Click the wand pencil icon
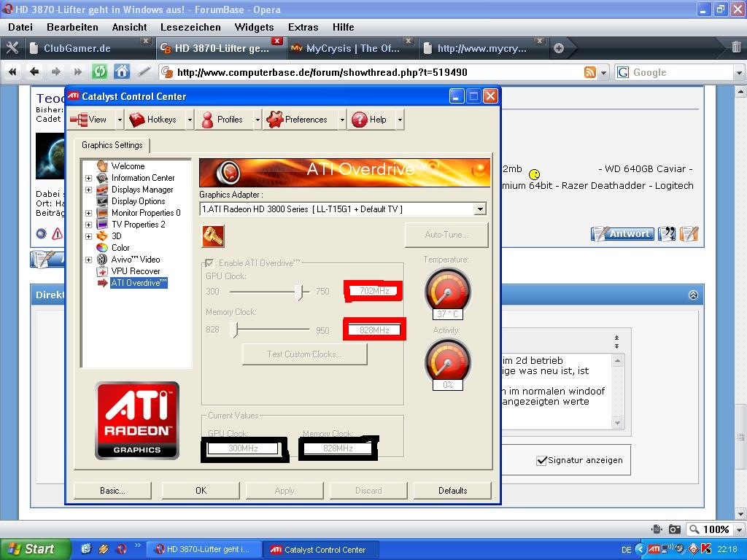 144,72
